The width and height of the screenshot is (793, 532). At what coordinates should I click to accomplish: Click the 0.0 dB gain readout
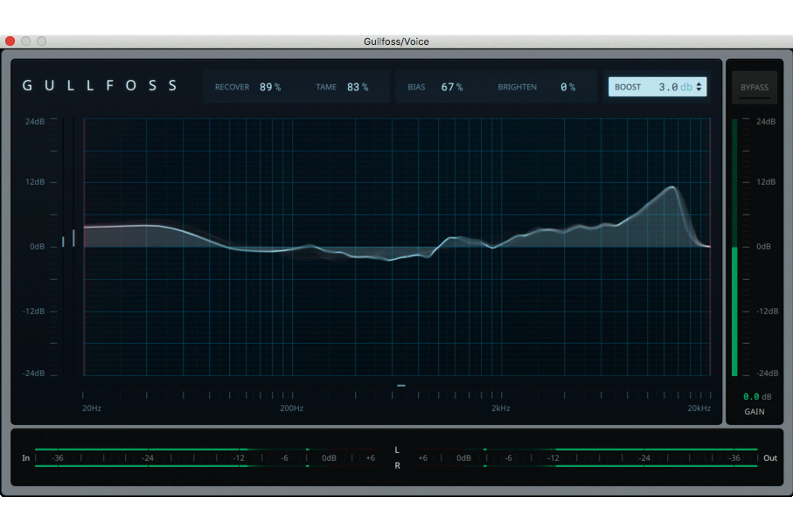[757, 396]
